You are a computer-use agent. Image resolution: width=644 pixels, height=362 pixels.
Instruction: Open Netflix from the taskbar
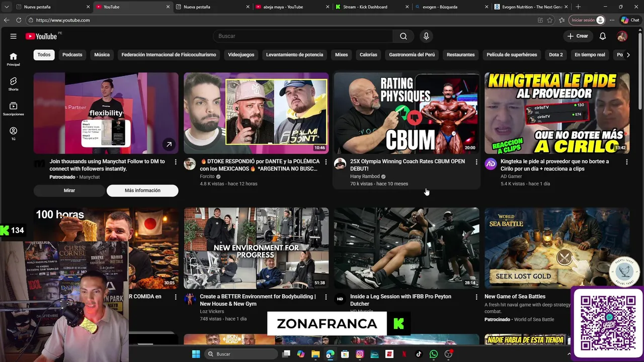404,354
